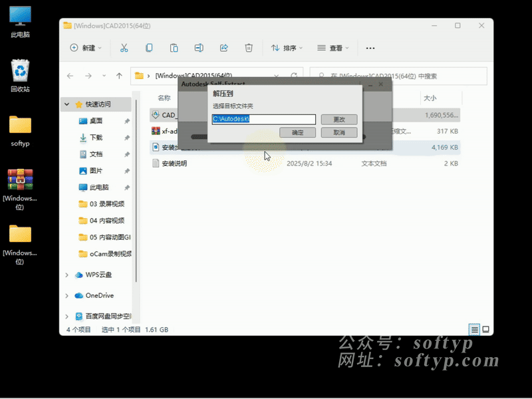Select 此电脑 in the navigation pane
This screenshot has width=532, height=399.
coord(98,188)
